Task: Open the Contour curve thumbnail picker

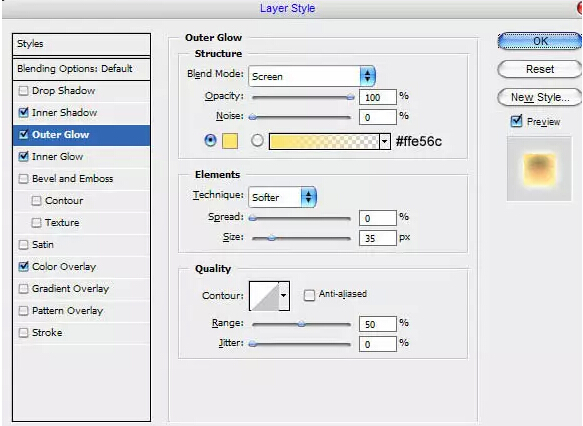Action: [264, 296]
